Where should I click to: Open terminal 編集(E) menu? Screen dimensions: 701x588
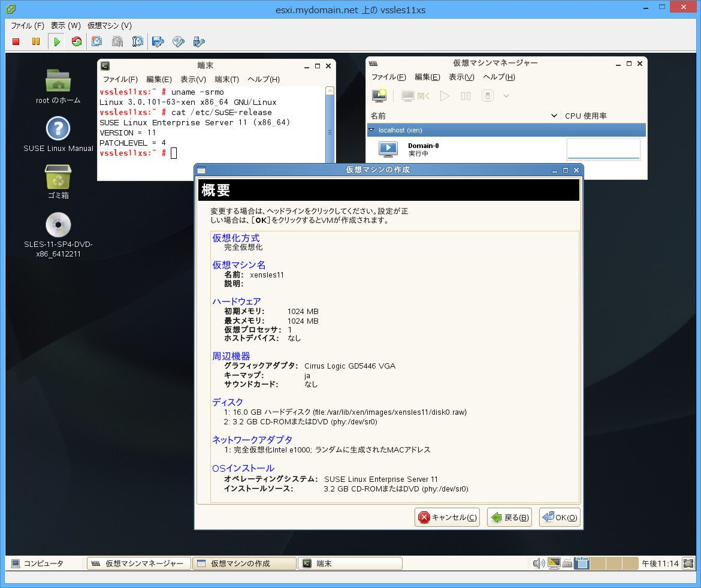[x=159, y=79]
